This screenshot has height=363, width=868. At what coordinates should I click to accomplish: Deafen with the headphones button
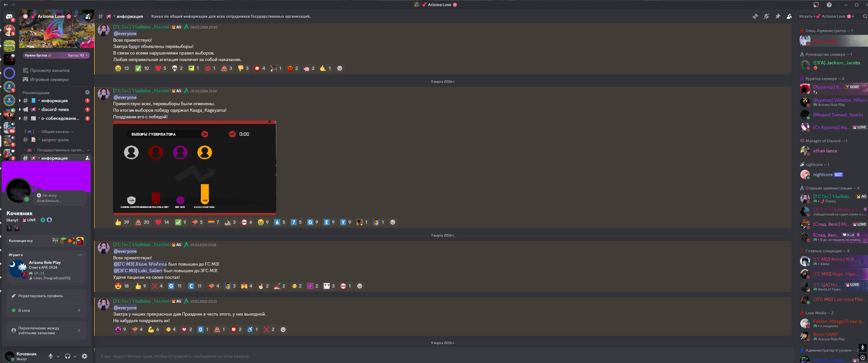coord(67,356)
